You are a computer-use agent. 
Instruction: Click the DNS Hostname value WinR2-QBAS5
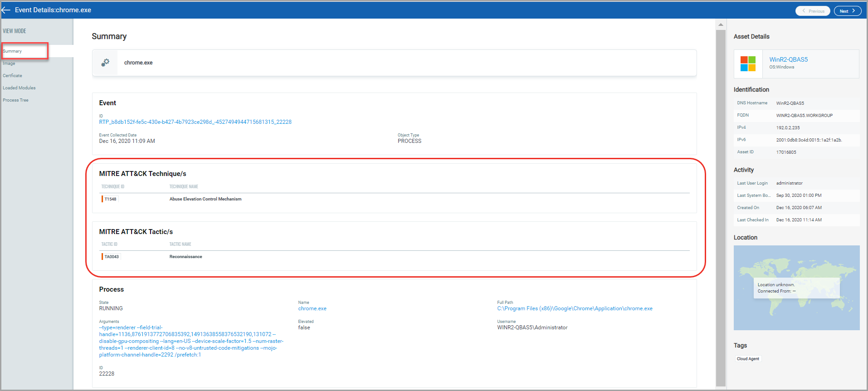[790, 103]
